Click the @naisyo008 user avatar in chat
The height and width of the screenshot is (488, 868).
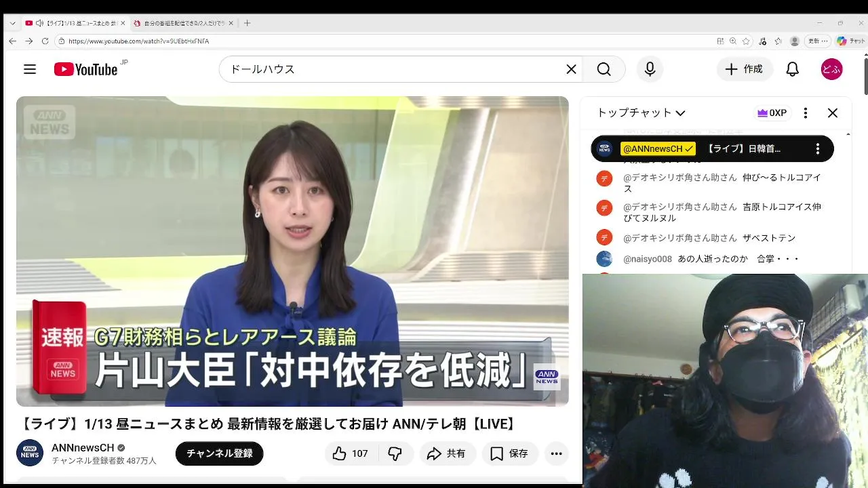click(604, 259)
